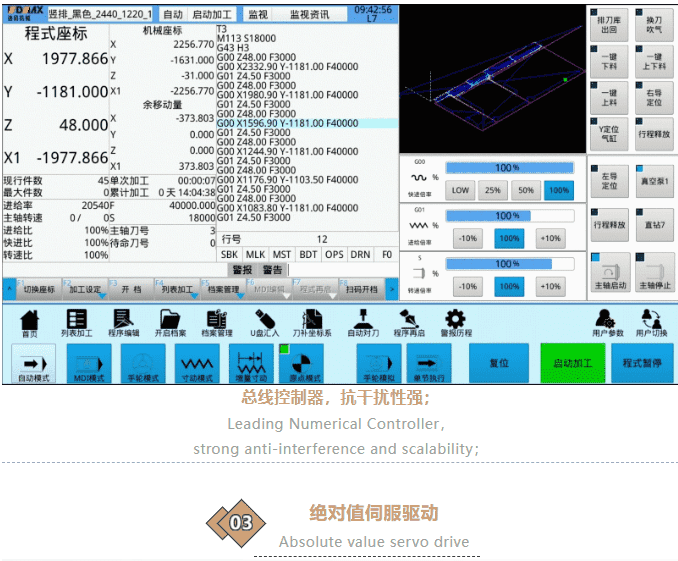Set G00 rapid rate to LOW
The width and height of the screenshot is (678, 561).
point(460,190)
